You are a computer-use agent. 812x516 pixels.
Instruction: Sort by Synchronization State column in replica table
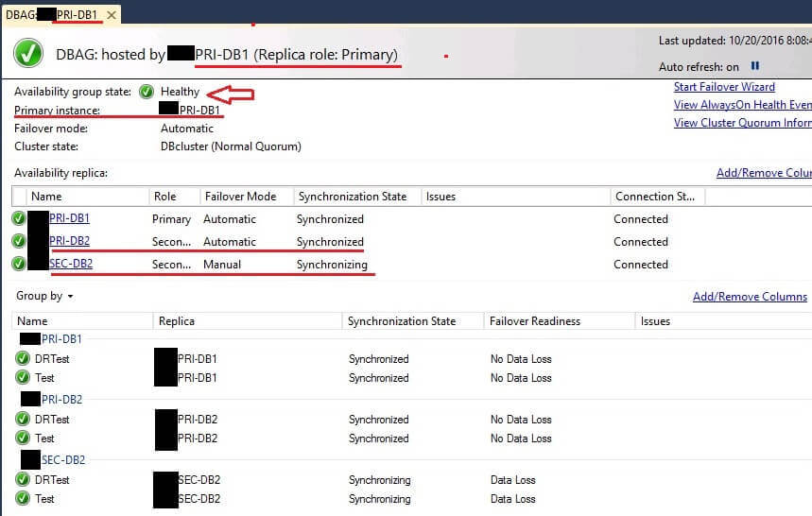352,197
